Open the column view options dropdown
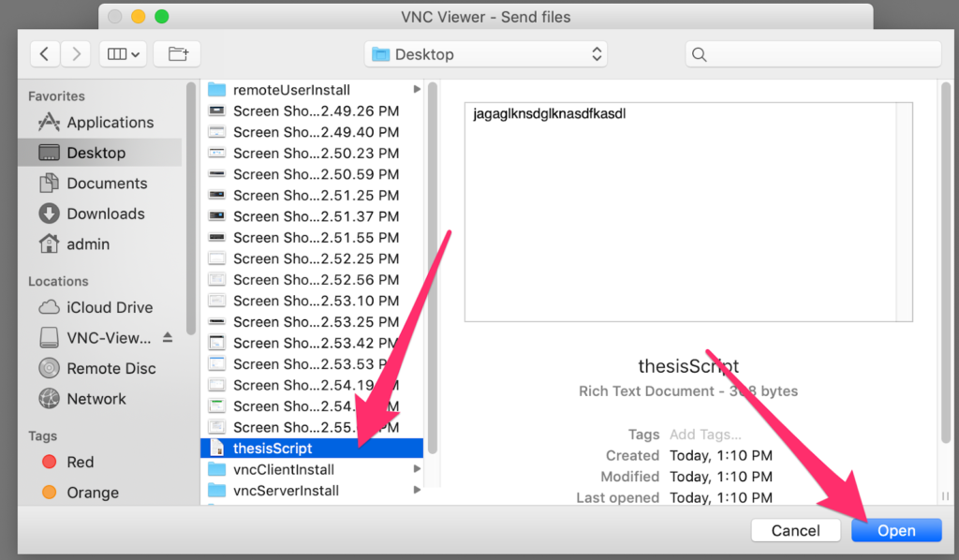This screenshot has height=560, width=959. coord(123,53)
